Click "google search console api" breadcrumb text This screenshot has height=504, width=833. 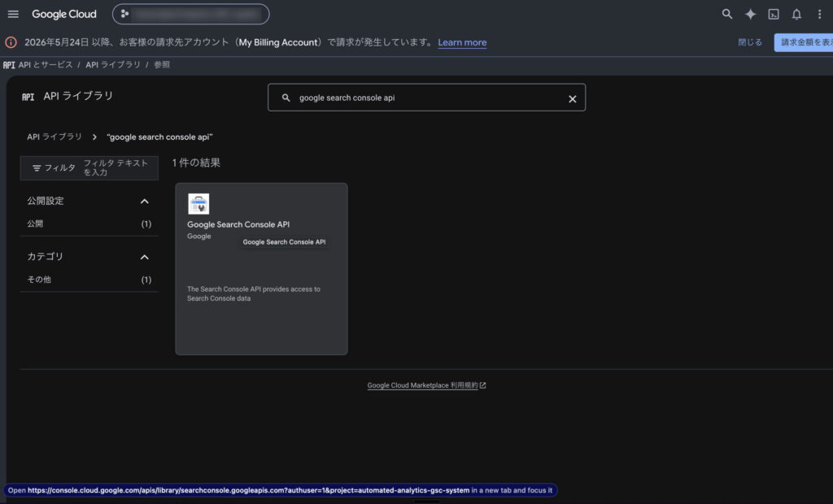(x=159, y=137)
